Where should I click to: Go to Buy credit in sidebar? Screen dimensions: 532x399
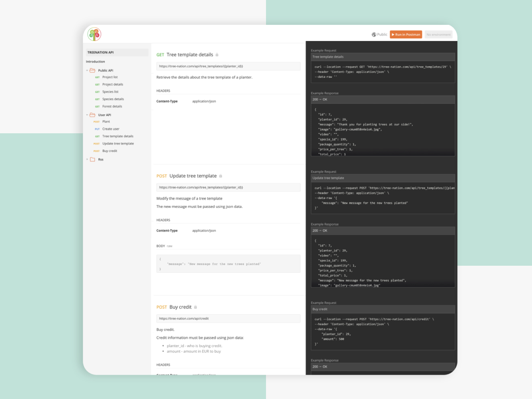pos(110,151)
